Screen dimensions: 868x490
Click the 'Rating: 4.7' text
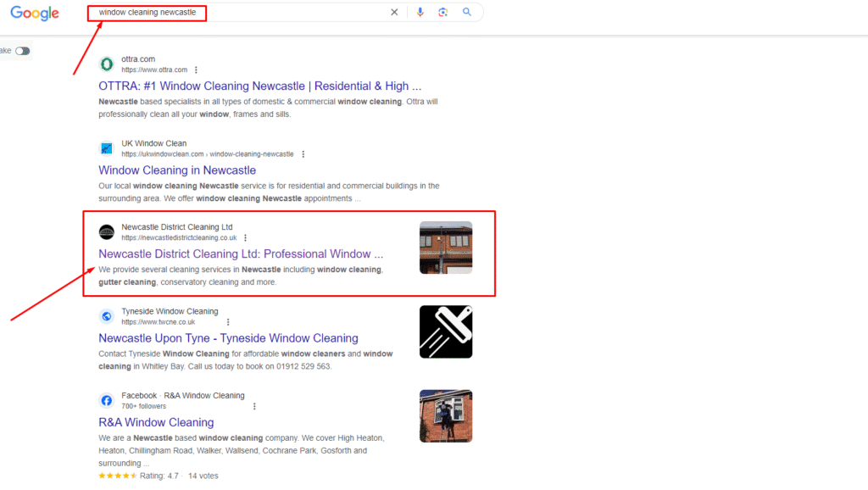pyautogui.click(x=159, y=476)
